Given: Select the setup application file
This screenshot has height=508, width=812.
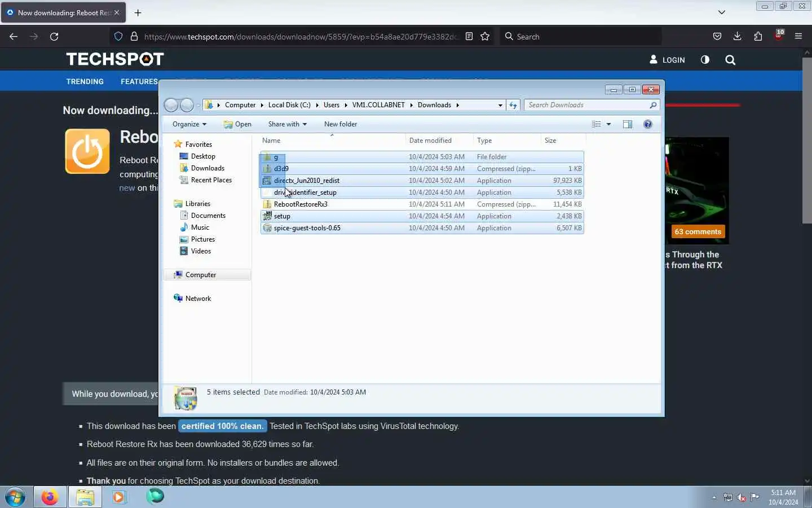Looking at the screenshot, I should 422,216.
